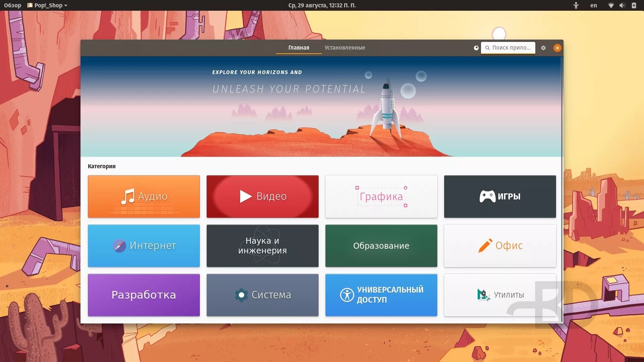
Task: Open the Видео category tile
Action: click(x=262, y=196)
